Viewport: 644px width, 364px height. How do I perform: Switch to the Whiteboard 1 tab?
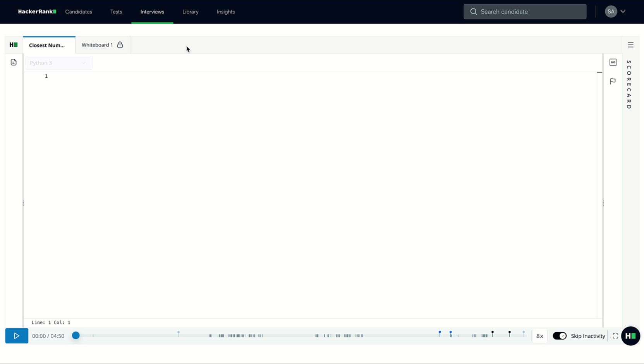pos(96,44)
